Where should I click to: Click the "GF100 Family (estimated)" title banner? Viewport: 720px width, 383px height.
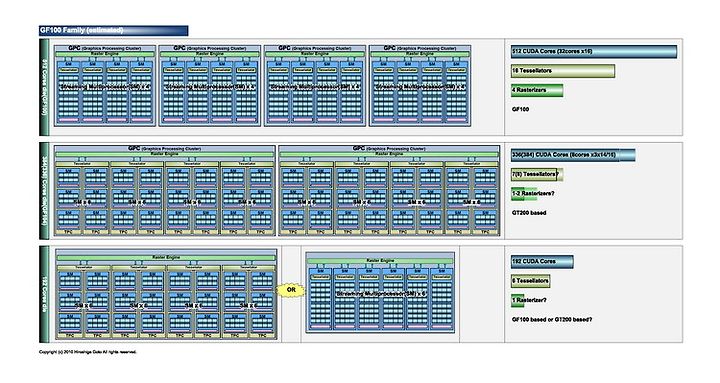113,30
